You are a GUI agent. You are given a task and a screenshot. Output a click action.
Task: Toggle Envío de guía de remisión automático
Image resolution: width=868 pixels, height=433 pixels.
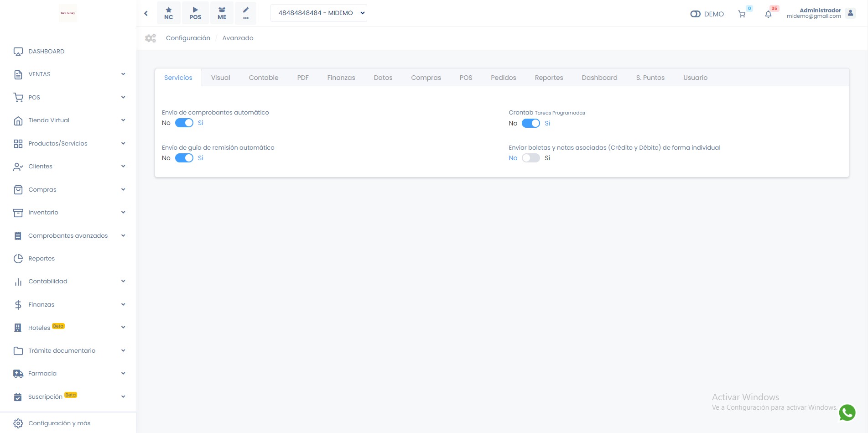(x=184, y=158)
